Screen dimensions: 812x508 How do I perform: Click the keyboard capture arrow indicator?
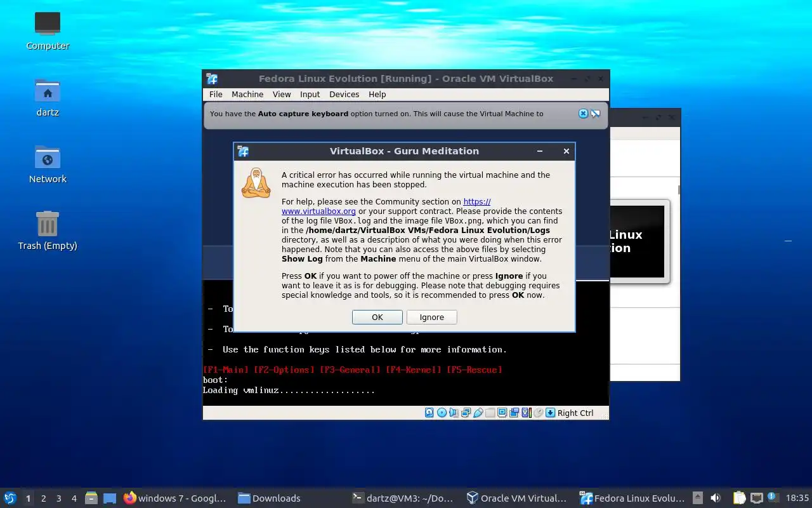[x=550, y=413]
